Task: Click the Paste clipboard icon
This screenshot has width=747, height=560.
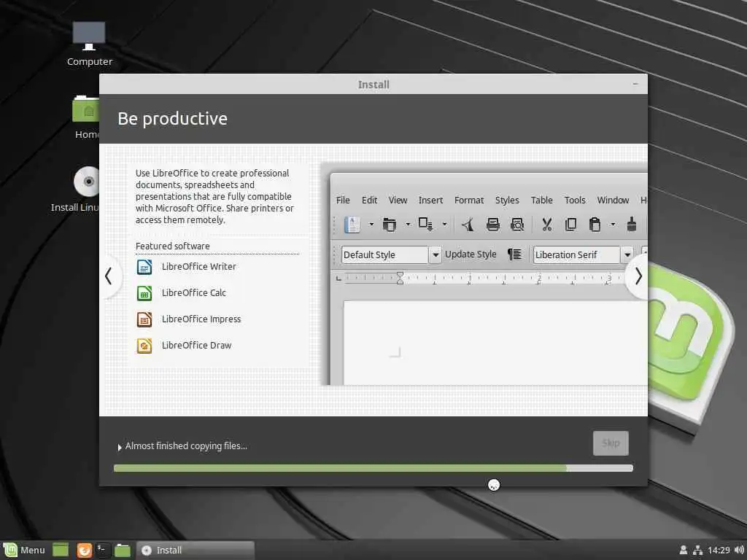Action: click(595, 225)
